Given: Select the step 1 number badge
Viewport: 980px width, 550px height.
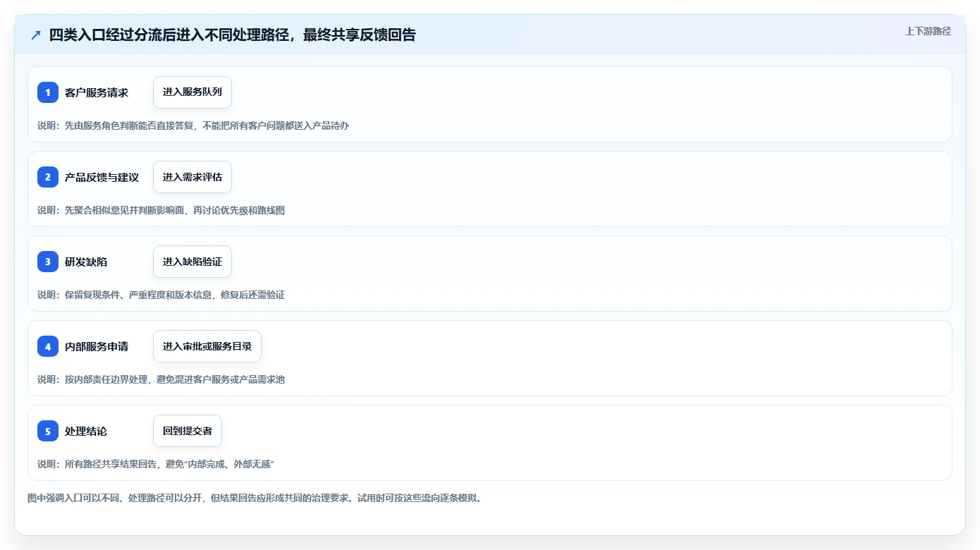Looking at the screenshot, I should coord(48,92).
